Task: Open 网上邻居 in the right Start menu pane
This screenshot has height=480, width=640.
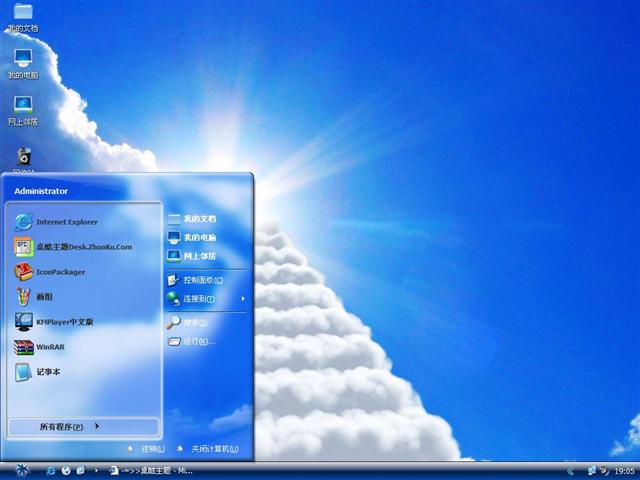Action: coord(192,256)
